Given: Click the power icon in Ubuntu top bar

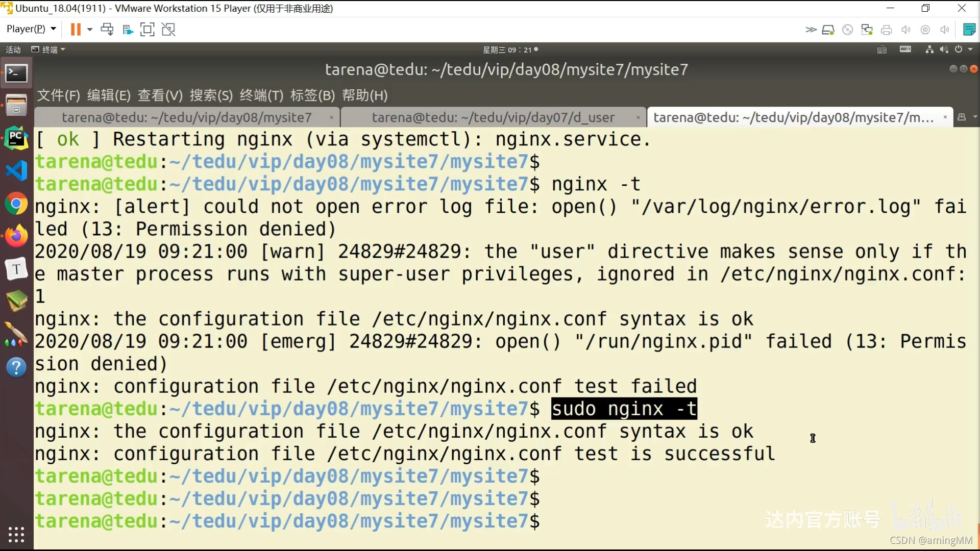Looking at the screenshot, I should pyautogui.click(x=959, y=49).
